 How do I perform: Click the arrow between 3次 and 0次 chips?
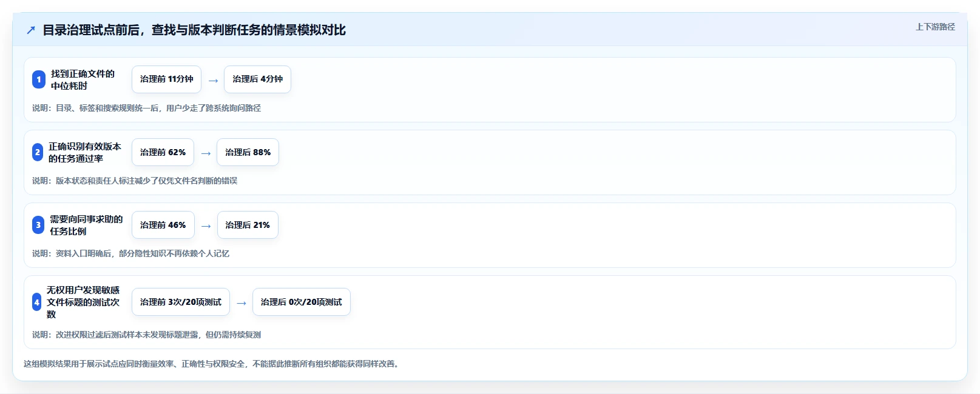pyautogui.click(x=242, y=302)
